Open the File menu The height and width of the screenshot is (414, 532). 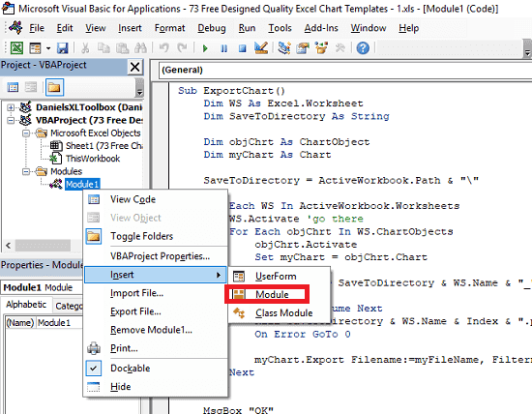37,28
